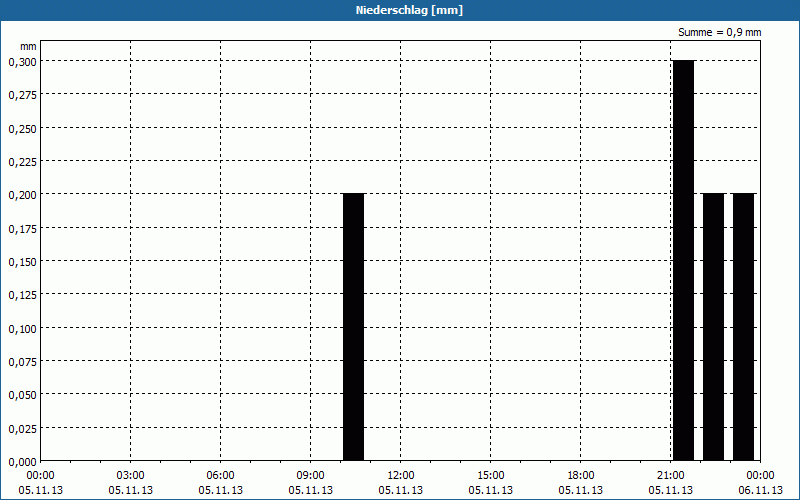Click the 0,000 y-axis origin label

[22, 461]
